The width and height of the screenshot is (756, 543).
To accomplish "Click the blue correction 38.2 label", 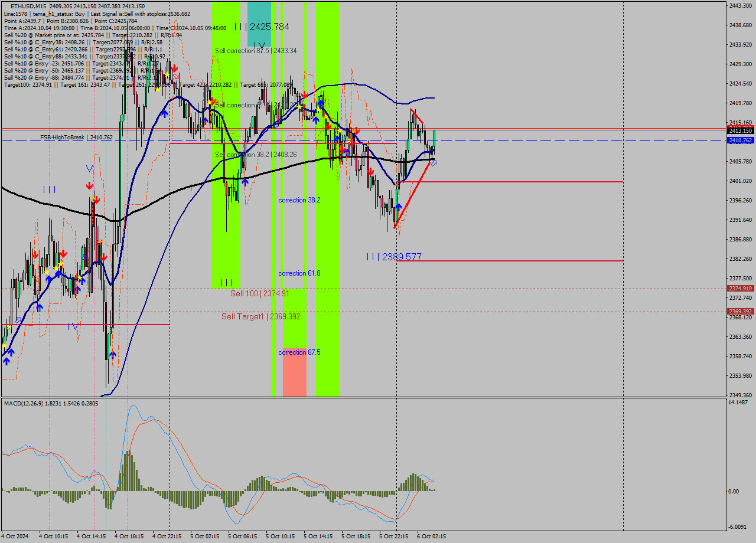I will click(299, 200).
